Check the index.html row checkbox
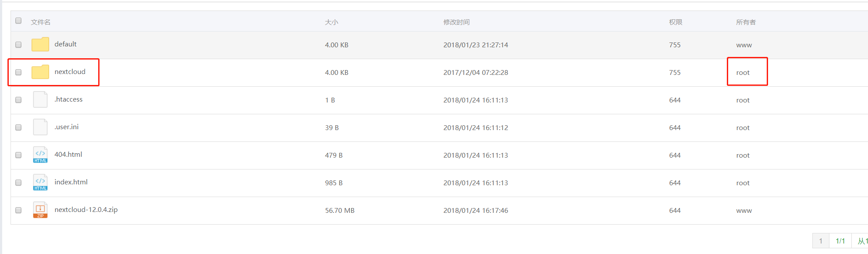The width and height of the screenshot is (868, 254). [18, 183]
